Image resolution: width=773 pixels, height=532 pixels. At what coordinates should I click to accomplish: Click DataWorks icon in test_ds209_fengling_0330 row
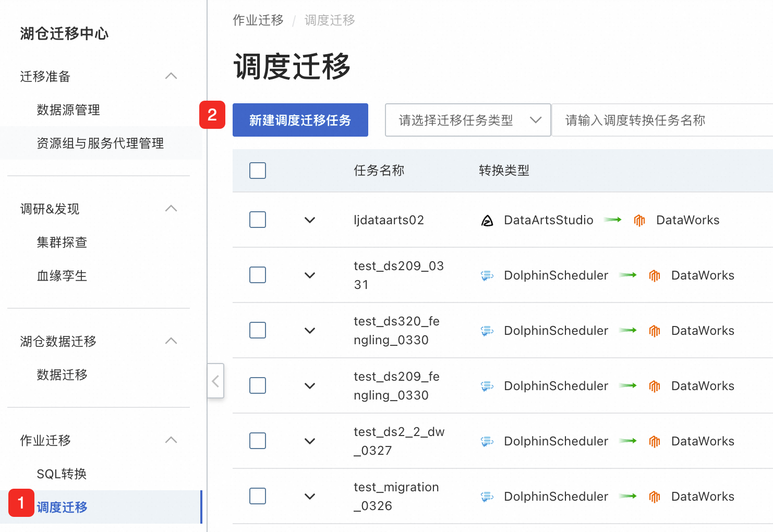point(655,386)
